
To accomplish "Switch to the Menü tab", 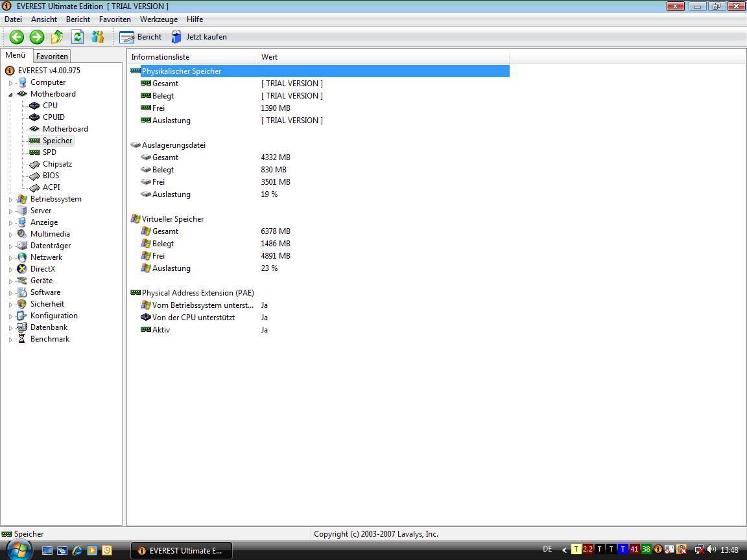I will pyautogui.click(x=16, y=55).
